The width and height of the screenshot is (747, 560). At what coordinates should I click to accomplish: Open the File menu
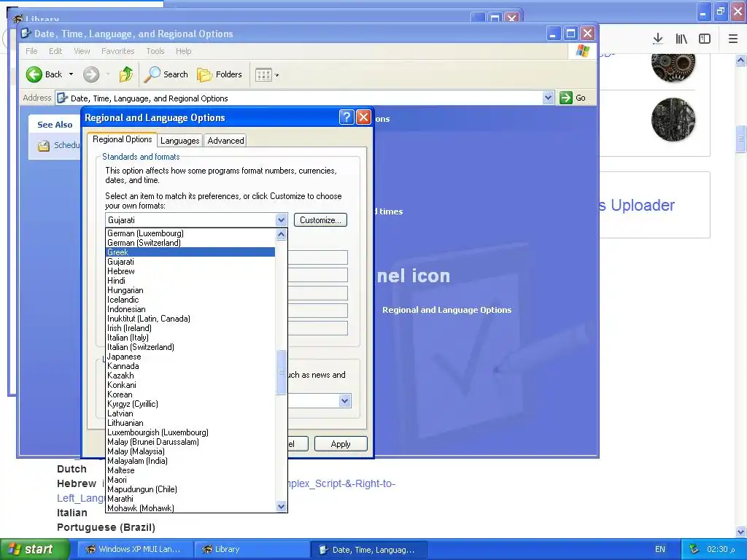(x=31, y=51)
